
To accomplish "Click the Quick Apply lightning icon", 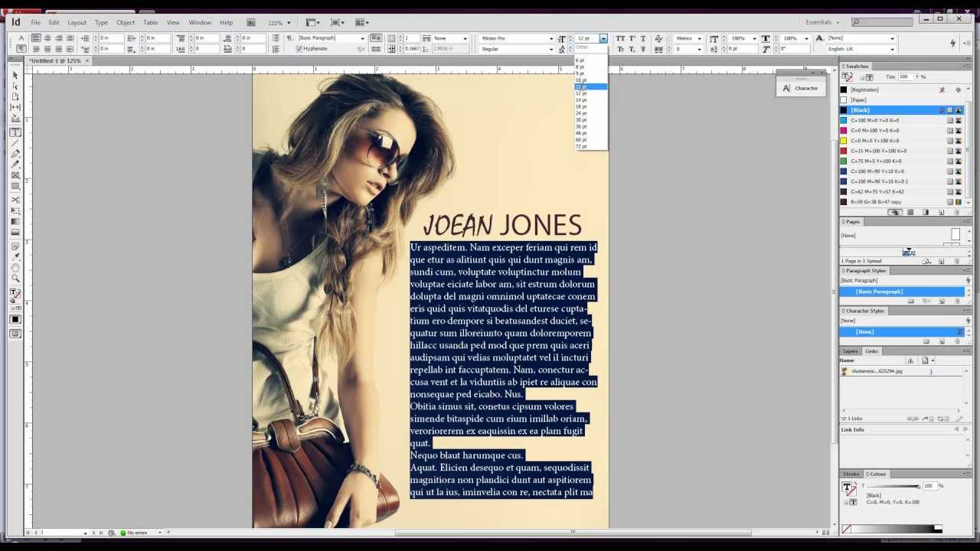I will coord(952,43).
